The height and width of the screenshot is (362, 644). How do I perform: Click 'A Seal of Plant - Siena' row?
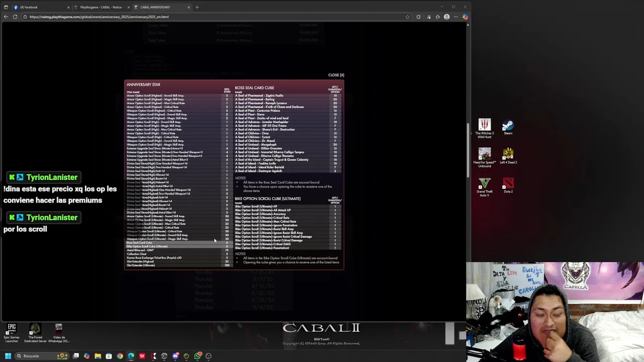coord(288,115)
